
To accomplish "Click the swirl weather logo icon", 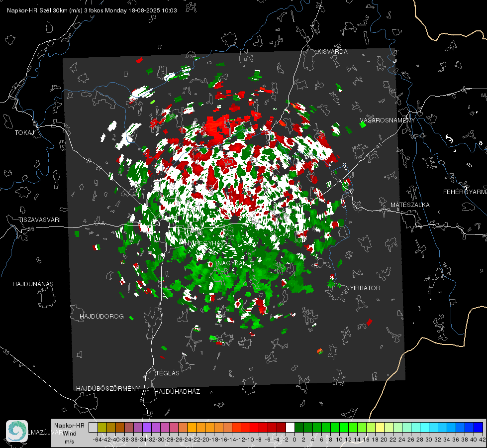I will pos(17,431).
